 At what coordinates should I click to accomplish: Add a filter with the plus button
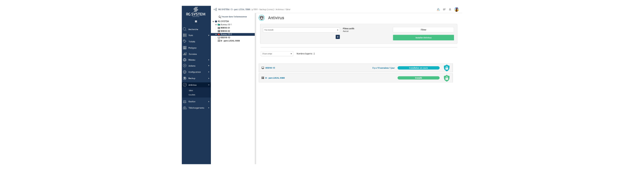pos(338,37)
